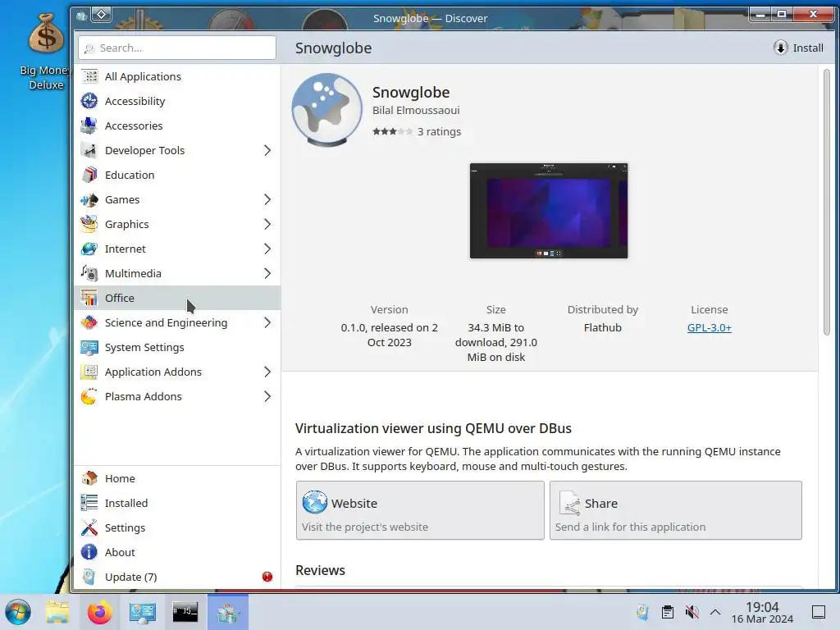Open the Education category
Viewport: 840px width, 630px height.
point(177,176)
